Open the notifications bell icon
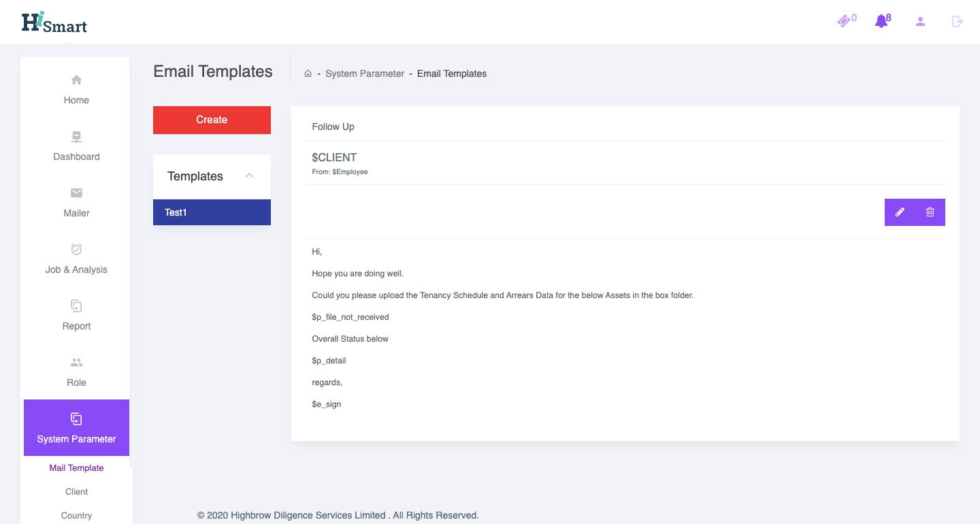This screenshot has height=524, width=980. click(x=881, y=21)
